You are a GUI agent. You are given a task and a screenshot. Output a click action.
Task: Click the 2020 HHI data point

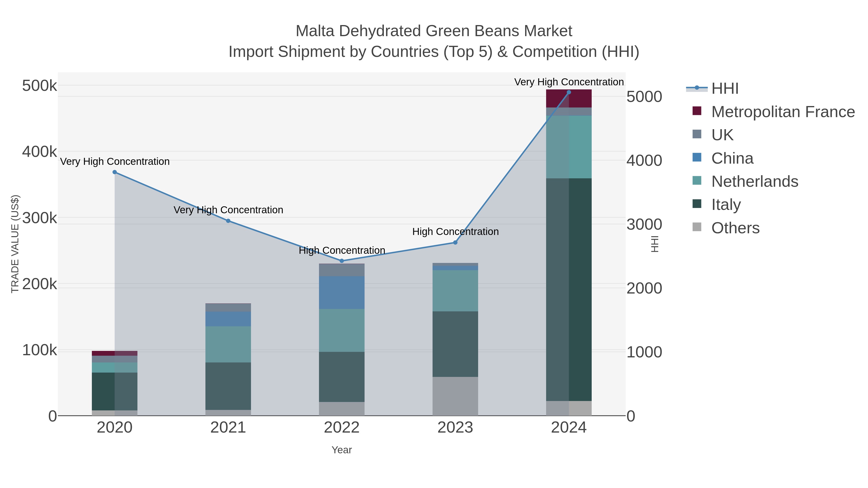coord(115,172)
